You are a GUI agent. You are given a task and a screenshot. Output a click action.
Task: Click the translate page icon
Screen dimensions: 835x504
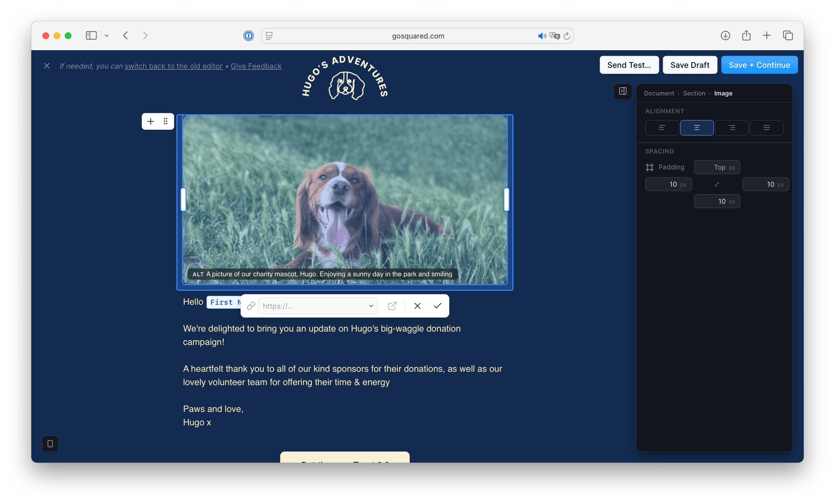pyautogui.click(x=555, y=36)
